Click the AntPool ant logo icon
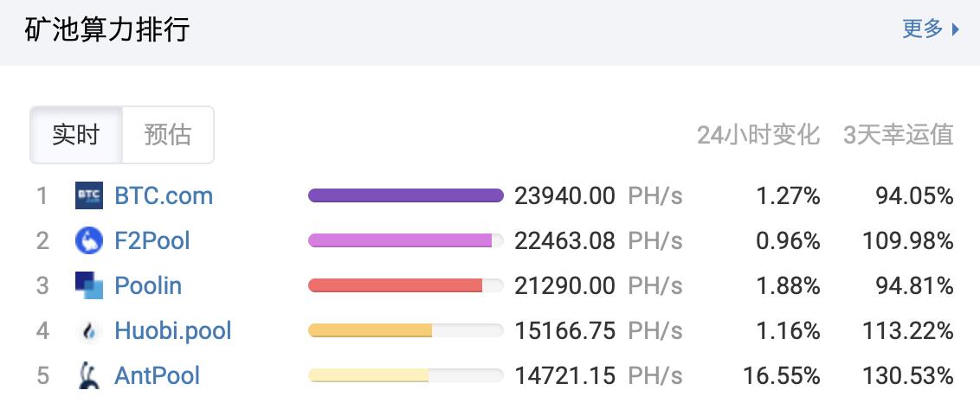This screenshot has width=980, height=403. click(89, 375)
